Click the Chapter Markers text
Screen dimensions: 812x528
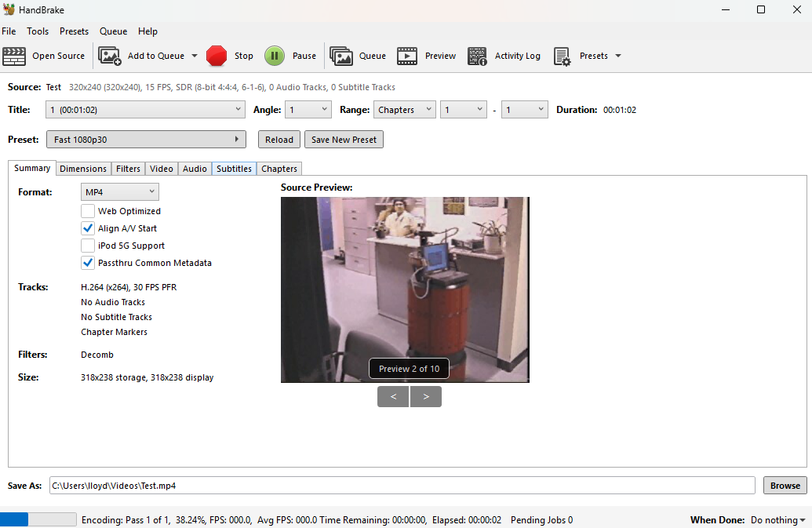114,333
